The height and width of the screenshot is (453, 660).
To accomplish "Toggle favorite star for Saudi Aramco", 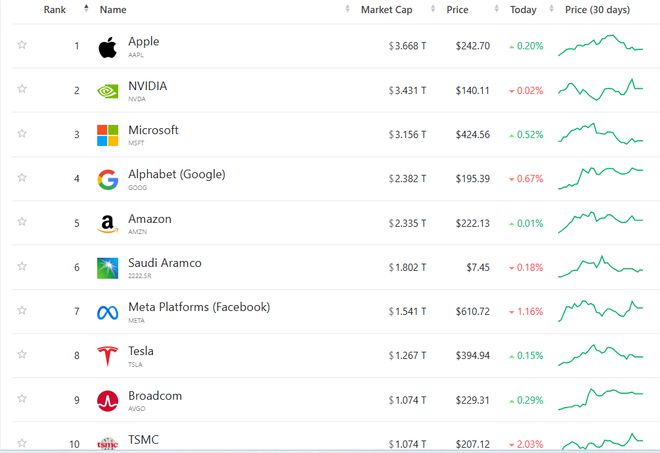I will 22,267.
